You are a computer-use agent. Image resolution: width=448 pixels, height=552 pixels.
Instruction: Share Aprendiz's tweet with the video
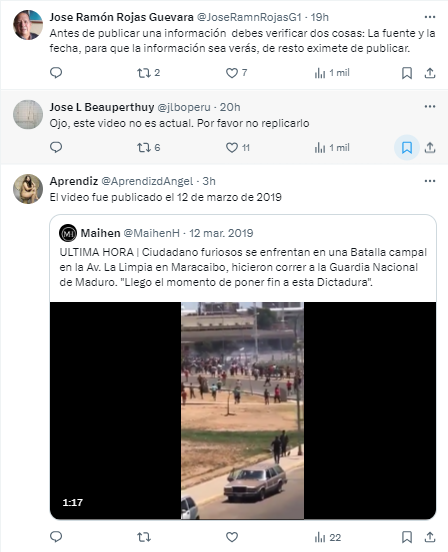point(430,537)
